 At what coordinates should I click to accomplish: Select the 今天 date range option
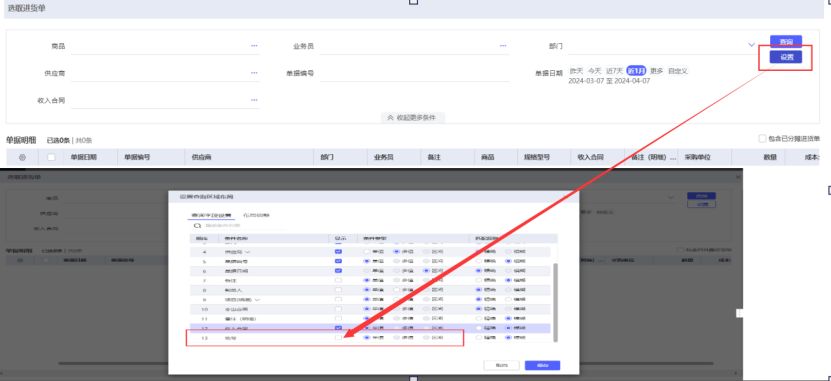(595, 70)
